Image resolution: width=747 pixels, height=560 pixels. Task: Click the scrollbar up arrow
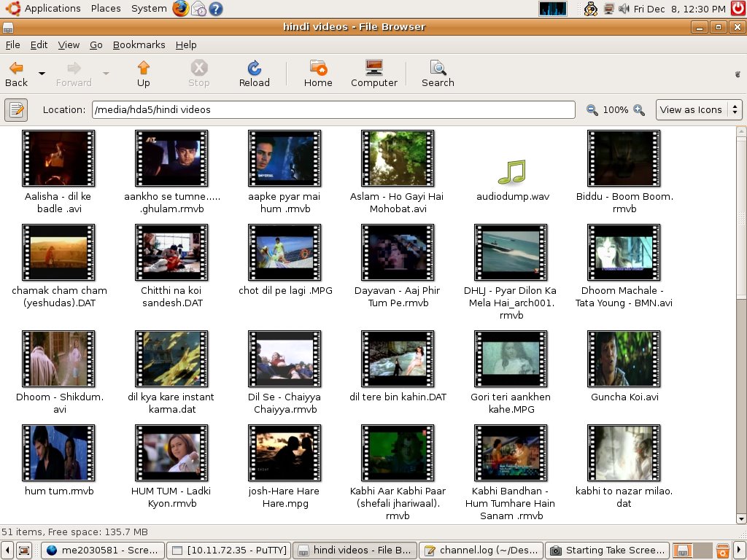(741, 131)
